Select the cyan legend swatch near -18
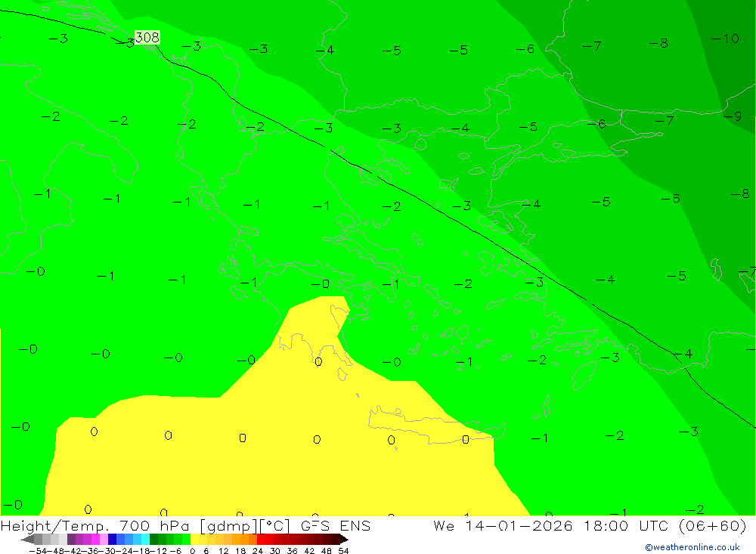756x554 pixels. click(146, 540)
